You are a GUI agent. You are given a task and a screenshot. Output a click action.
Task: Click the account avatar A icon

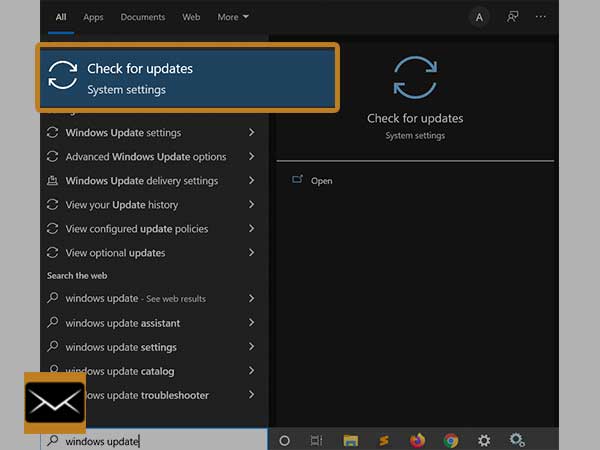479,17
